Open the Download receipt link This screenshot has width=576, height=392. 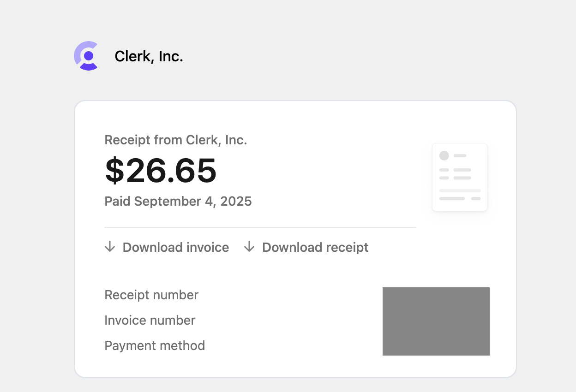(306, 247)
